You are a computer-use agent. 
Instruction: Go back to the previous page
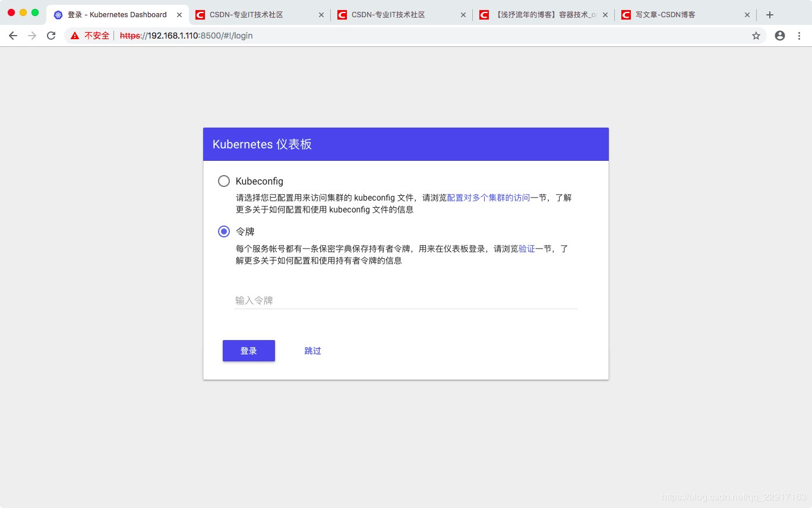coord(13,36)
